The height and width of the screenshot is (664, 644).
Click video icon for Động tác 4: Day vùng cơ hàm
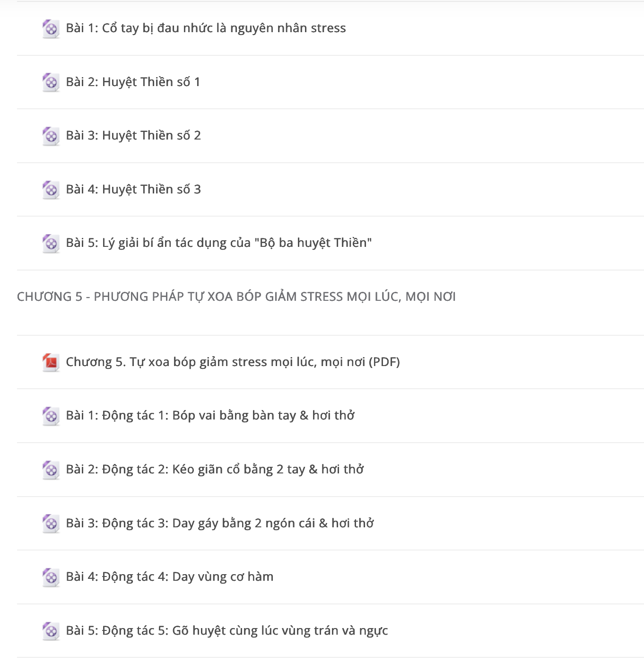coord(51,577)
